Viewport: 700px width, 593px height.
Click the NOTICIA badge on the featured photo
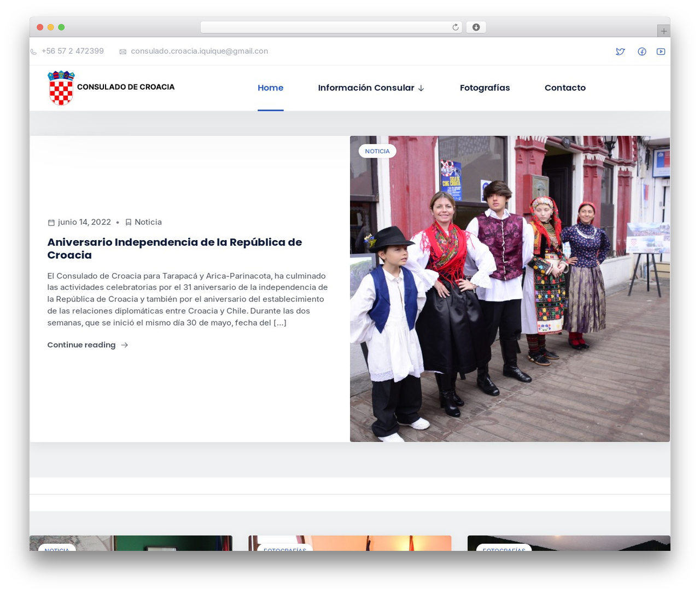click(377, 151)
